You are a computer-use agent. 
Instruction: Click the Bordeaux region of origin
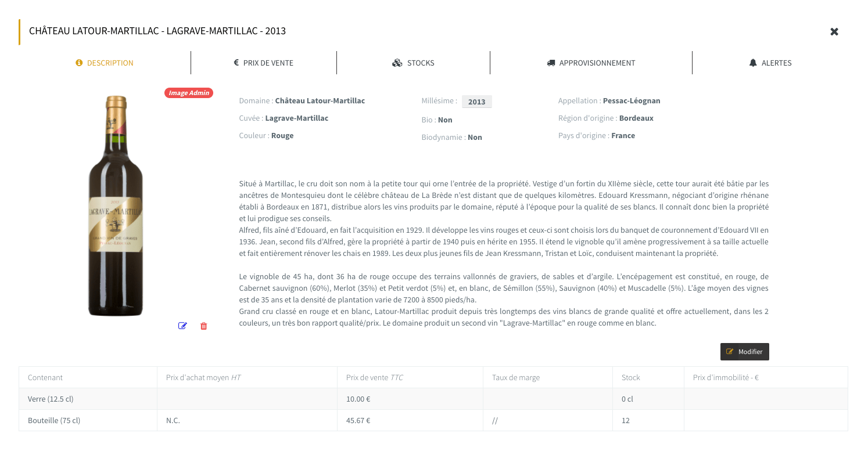[636, 118]
